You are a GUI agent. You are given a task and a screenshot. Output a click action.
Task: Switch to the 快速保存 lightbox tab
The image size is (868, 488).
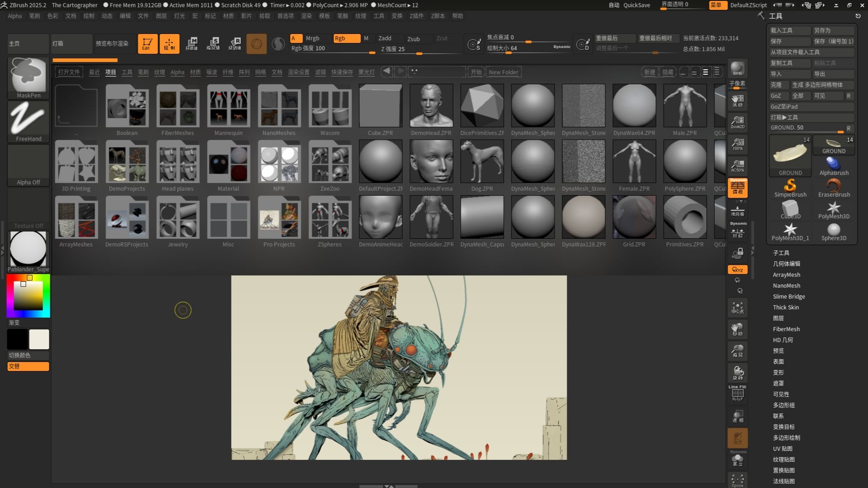tap(342, 72)
